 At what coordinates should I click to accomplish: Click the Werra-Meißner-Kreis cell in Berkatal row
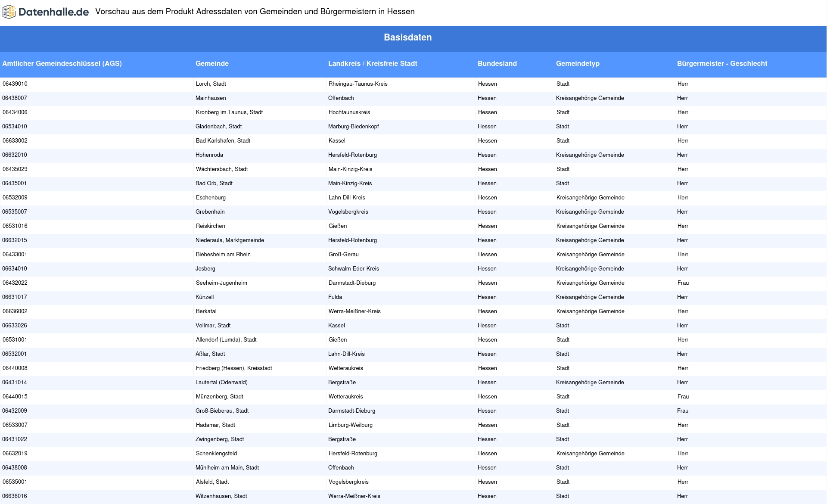[354, 311]
